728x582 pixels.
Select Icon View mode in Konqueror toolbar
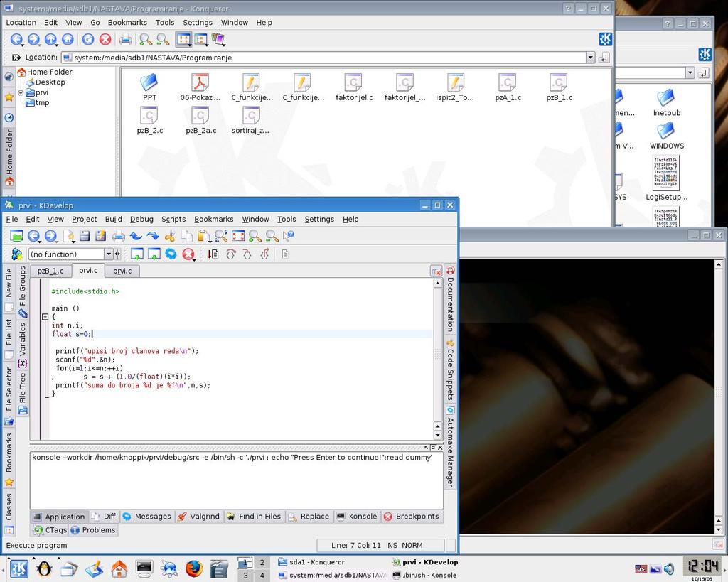184,40
